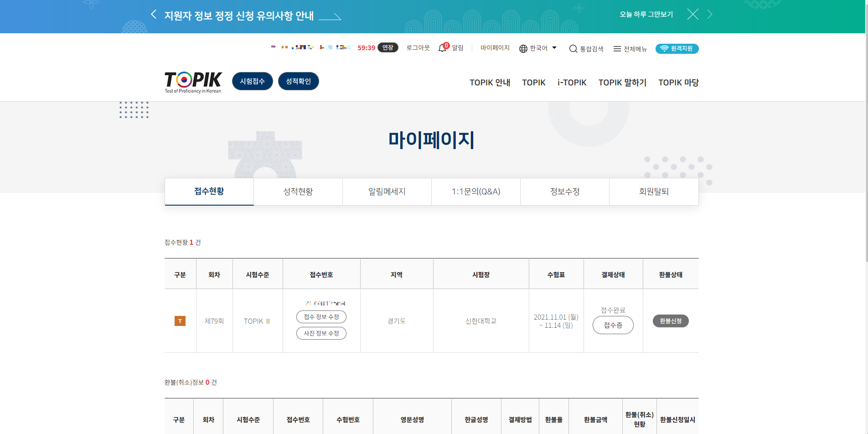
Task: Click the 원격지원 remote support button
Action: point(677,48)
